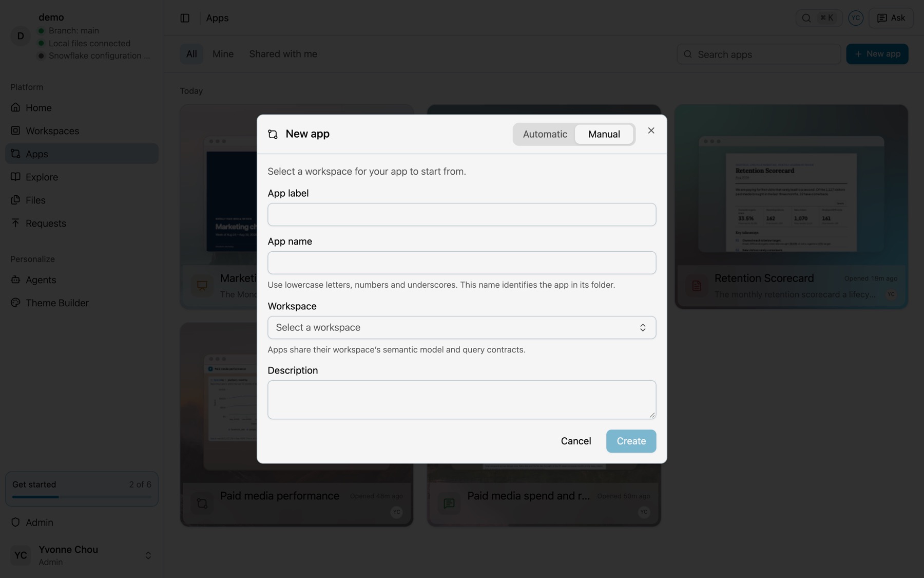
Task: Cancel the New app dialog
Action: click(x=576, y=441)
